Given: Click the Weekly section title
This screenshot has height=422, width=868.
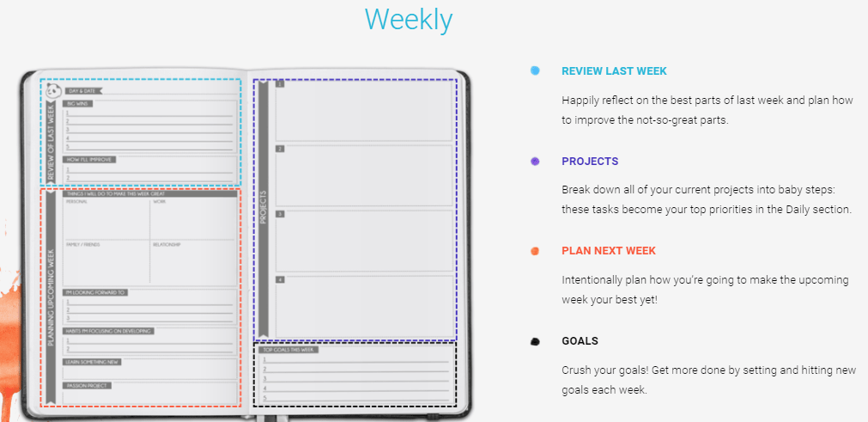Looking at the screenshot, I should pos(409,20).
